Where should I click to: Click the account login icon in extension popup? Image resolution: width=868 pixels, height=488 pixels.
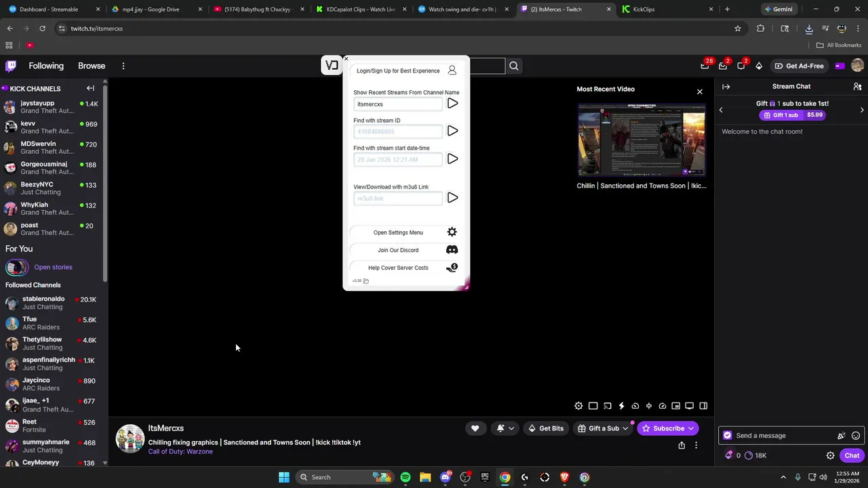(x=452, y=70)
